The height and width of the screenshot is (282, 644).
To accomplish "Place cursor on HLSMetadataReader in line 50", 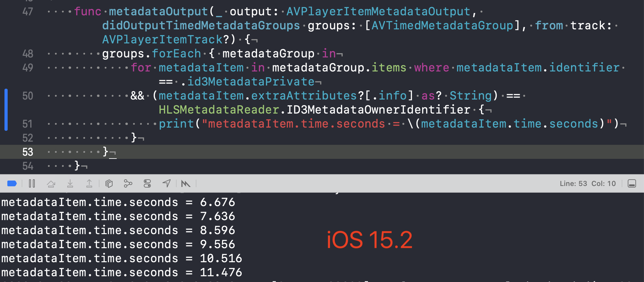I will [219, 110].
